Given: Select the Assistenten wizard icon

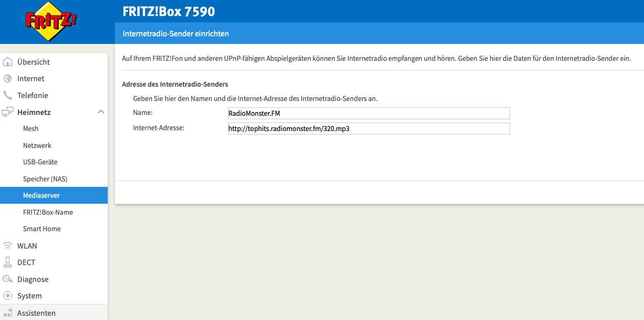Looking at the screenshot, I should (8, 313).
